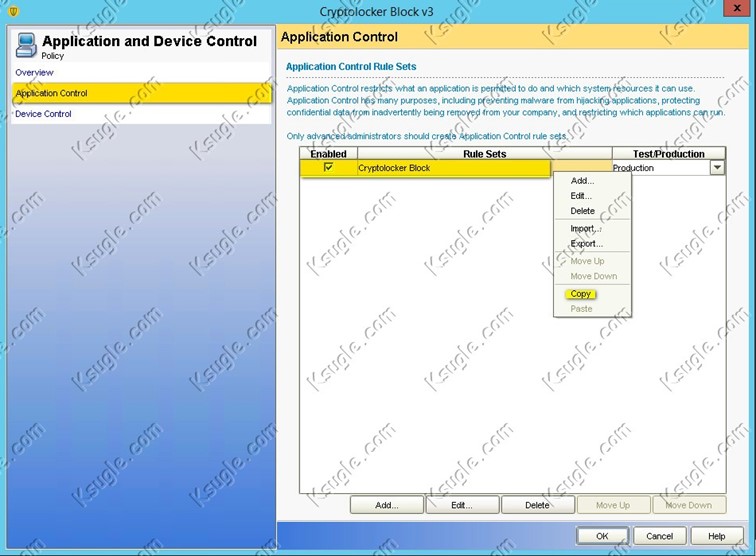Click the Cancel button
This screenshot has height=556, width=756.
(x=659, y=536)
